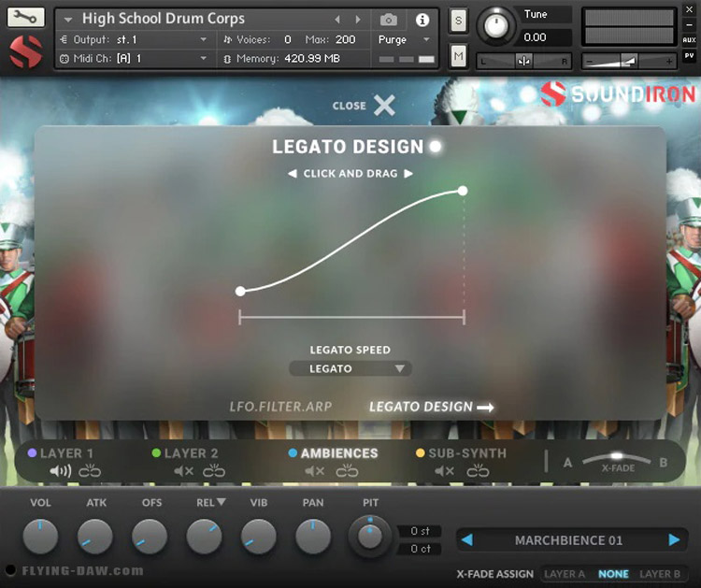
Task: Show instrument info icon
Action: tap(422, 20)
